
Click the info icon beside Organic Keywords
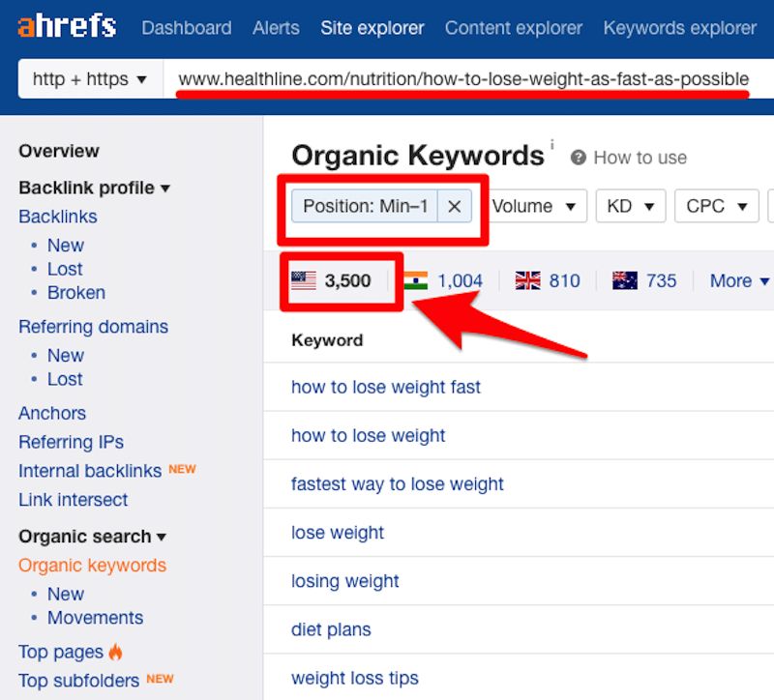click(x=551, y=144)
